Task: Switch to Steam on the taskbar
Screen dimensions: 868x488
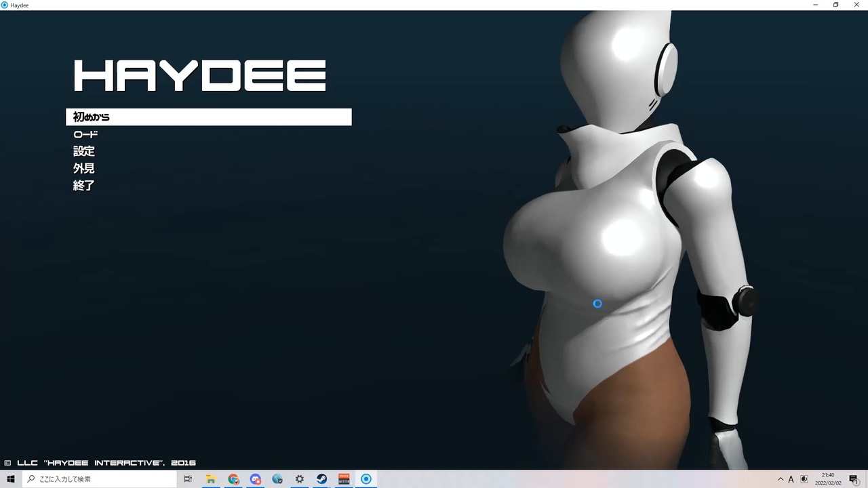Action: [x=321, y=479]
